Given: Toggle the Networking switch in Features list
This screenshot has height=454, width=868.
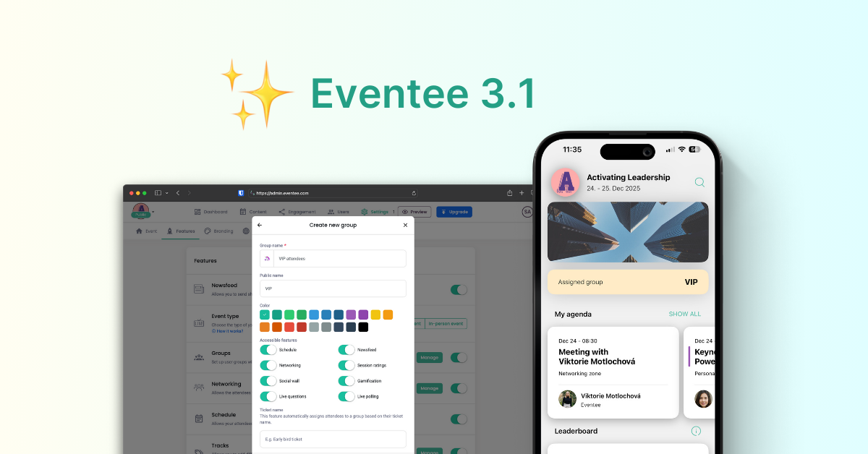Looking at the screenshot, I should coord(459,388).
